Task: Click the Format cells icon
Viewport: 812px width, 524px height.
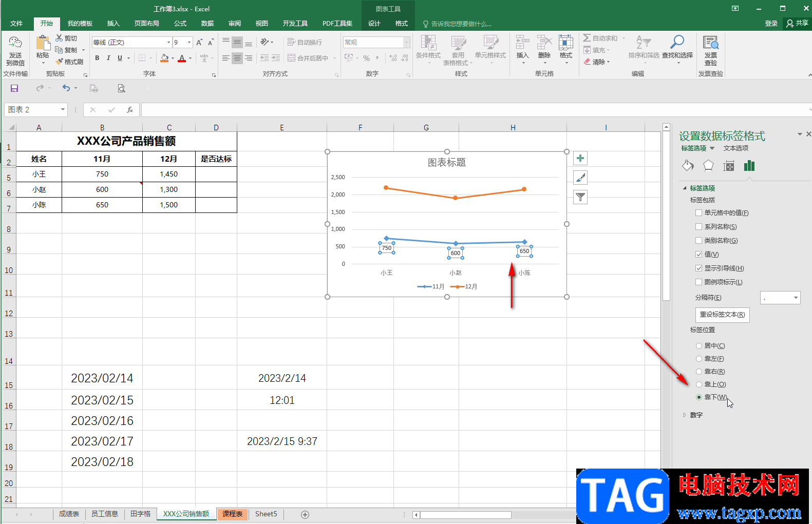Action: coord(566,42)
